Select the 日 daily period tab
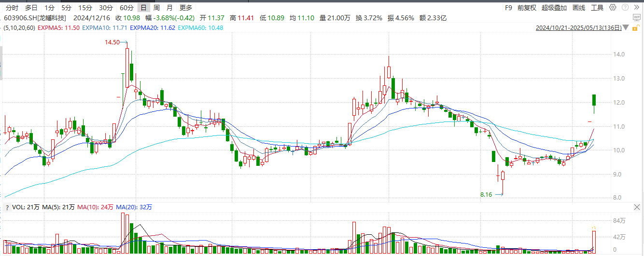 (x=143, y=7)
